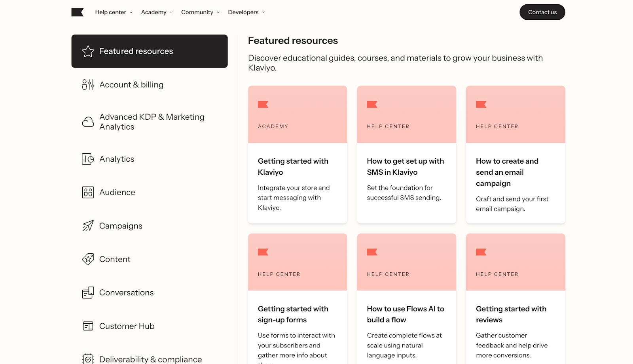Open Getting started with reviews article
633x364 pixels.
coord(511,314)
